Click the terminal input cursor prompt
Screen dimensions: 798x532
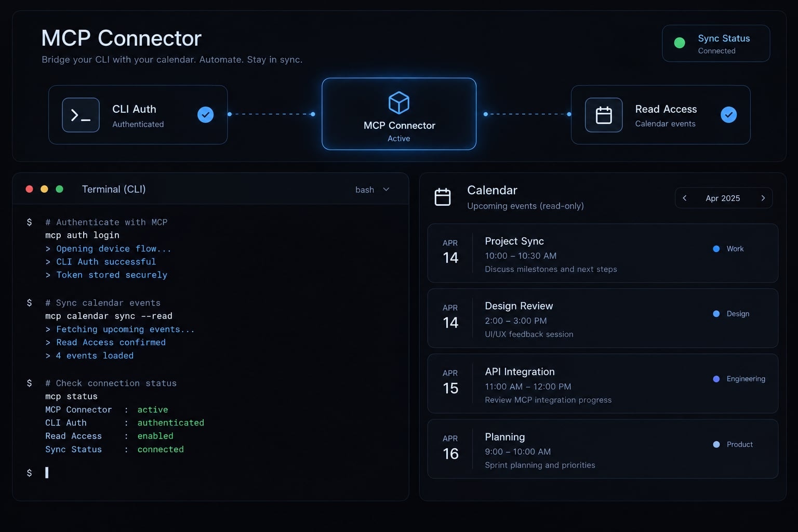coord(47,473)
